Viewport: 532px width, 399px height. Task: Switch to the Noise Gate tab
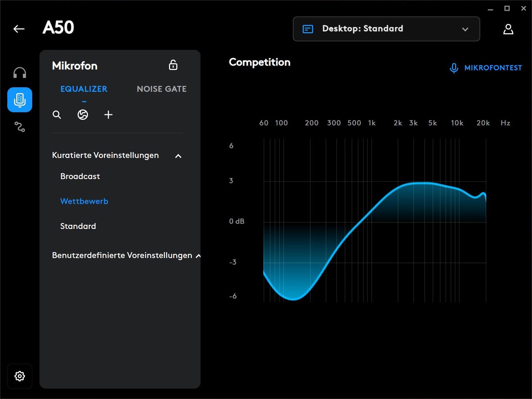[x=161, y=89]
